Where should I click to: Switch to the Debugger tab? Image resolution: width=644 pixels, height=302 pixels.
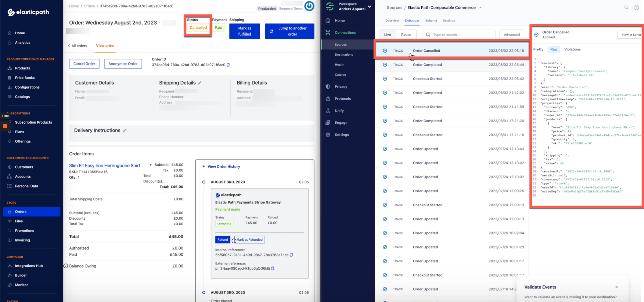click(411, 20)
